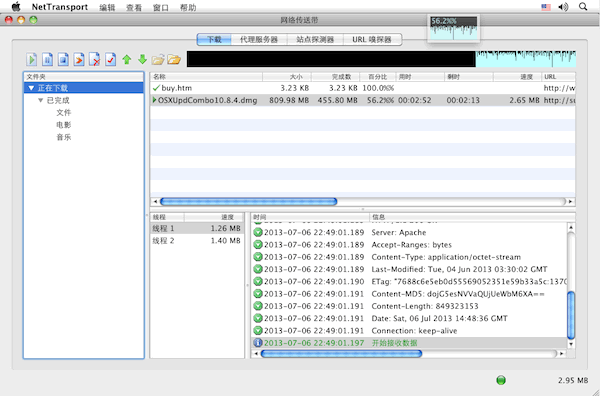Click the red checkmark document icon
Viewport: 600px width, 396px height.
click(110, 59)
